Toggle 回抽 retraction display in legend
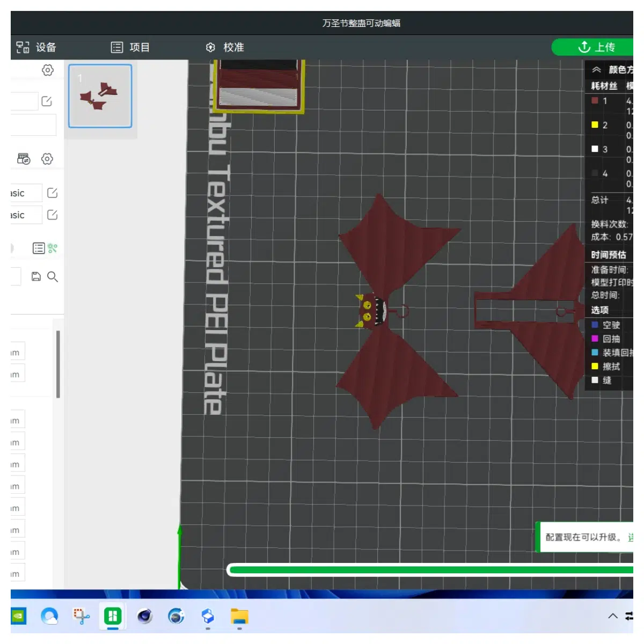This screenshot has width=644, height=644. [605, 339]
